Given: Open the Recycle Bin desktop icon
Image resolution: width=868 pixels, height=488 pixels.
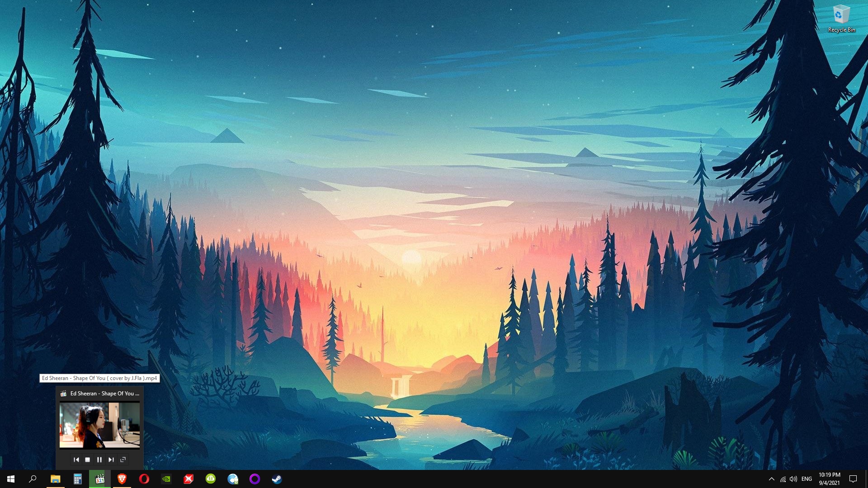Looking at the screenshot, I should coord(841,19).
